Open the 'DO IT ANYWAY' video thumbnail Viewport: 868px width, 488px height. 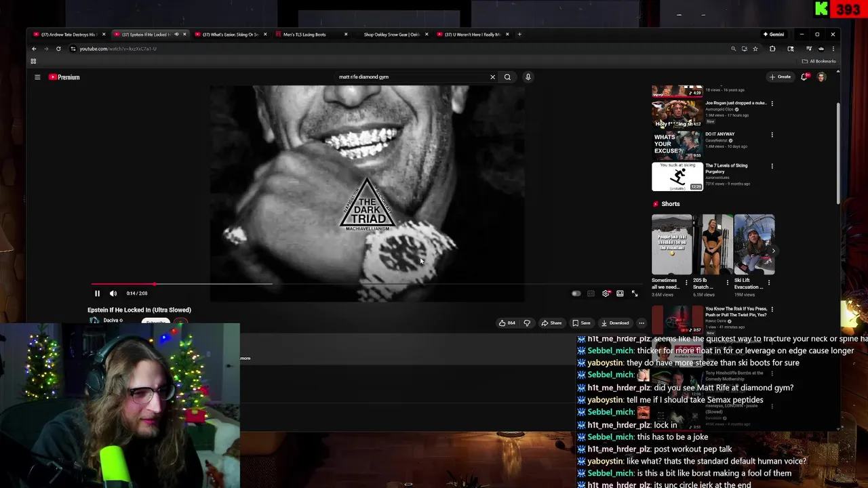pyautogui.click(x=677, y=145)
